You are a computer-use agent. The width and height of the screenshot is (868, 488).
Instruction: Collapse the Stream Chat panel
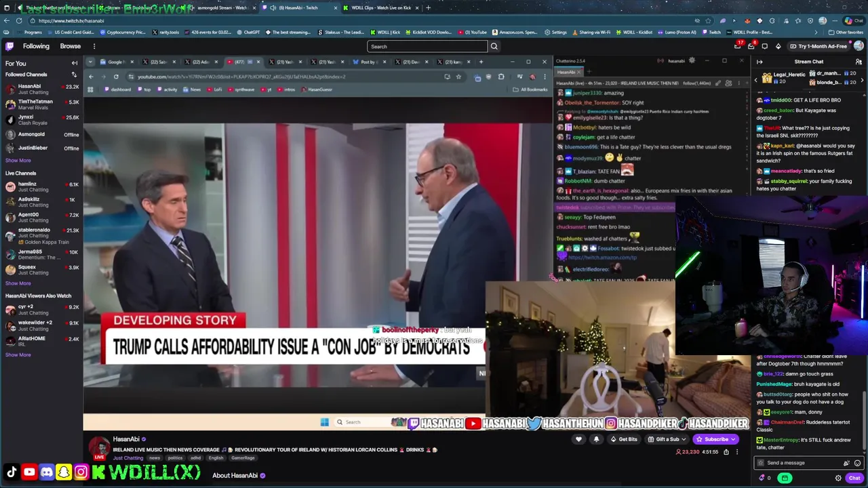759,62
